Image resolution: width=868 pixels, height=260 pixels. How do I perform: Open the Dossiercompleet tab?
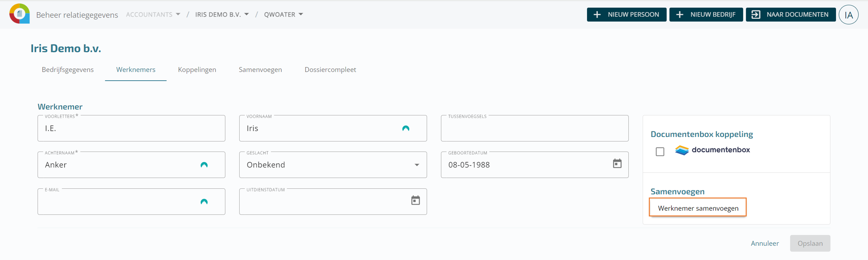tap(330, 70)
